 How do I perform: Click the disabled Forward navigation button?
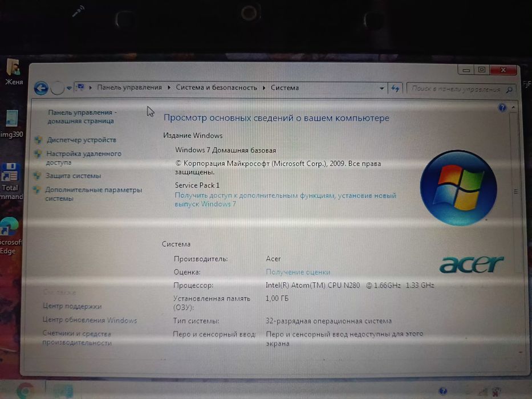(x=58, y=88)
